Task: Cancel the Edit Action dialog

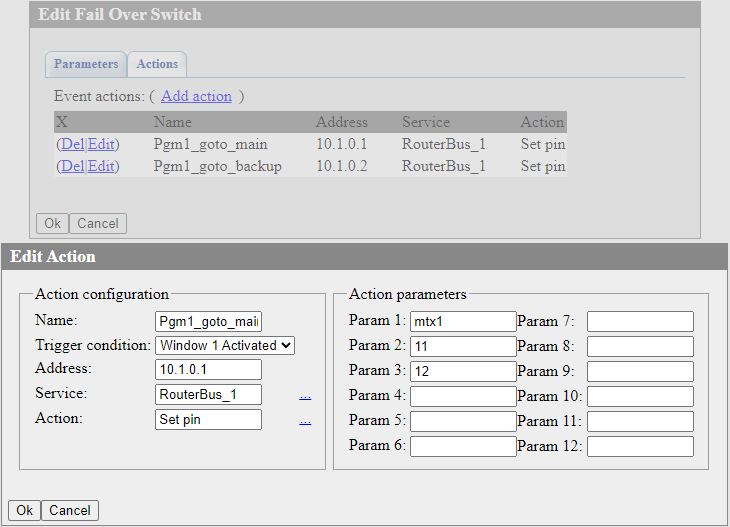Action: pyautogui.click(x=70, y=511)
